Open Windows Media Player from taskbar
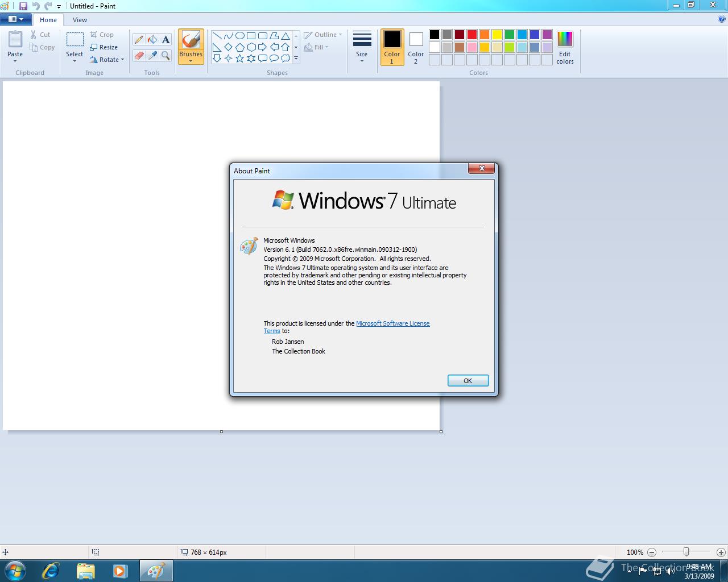Screen dimensions: 728x582 click(120, 571)
